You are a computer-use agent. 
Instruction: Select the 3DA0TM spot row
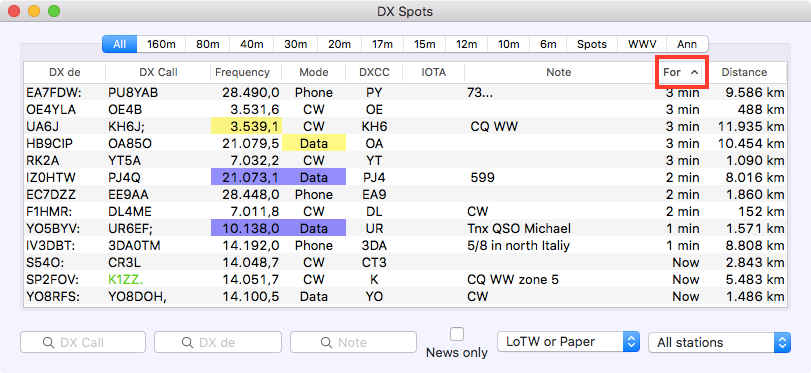[x=405, y=245]
